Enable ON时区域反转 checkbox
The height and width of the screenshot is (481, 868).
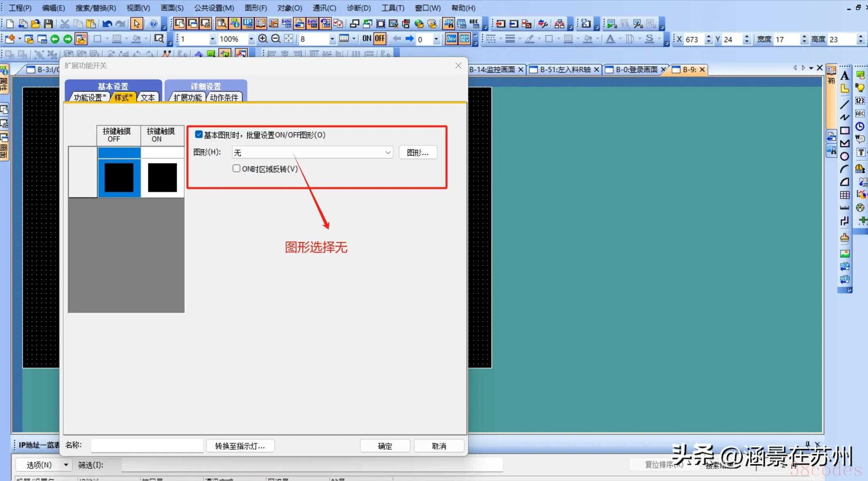[236, 169]
